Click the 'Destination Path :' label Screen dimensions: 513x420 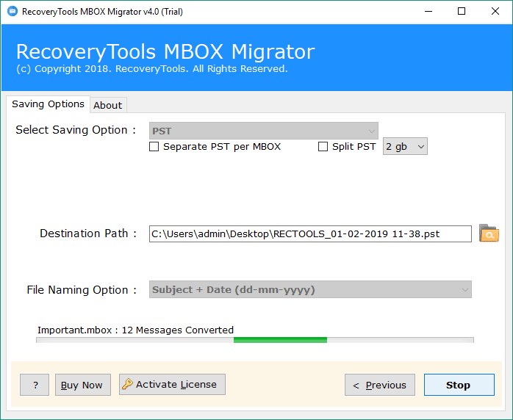pyautogui.click(x=88, y=233)
